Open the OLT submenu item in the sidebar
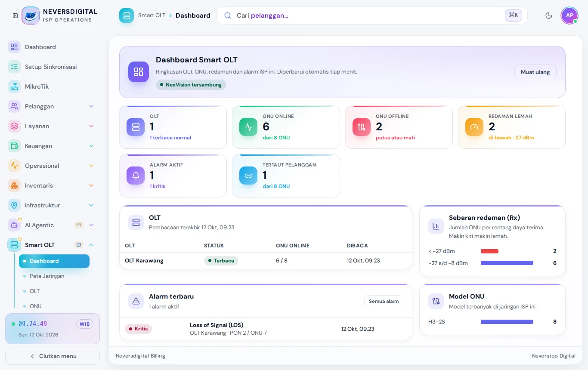Screen dimensions: 588x370 click(54, 291)
